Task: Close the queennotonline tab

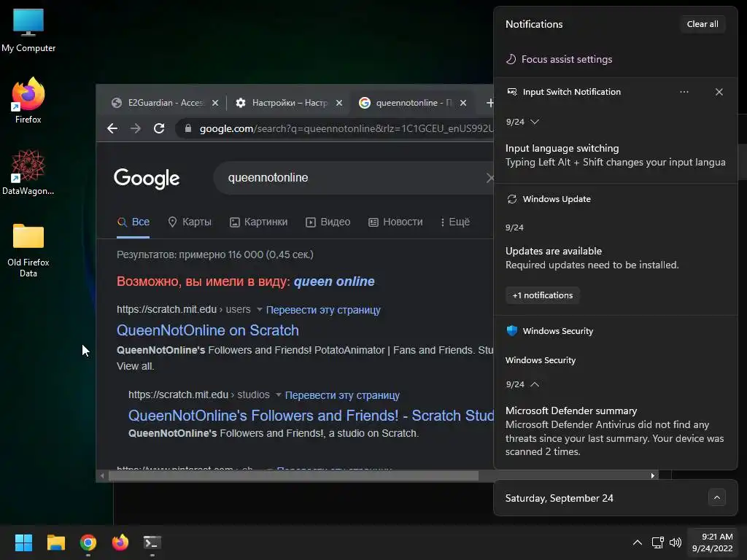Action: [x=463, y=103]
